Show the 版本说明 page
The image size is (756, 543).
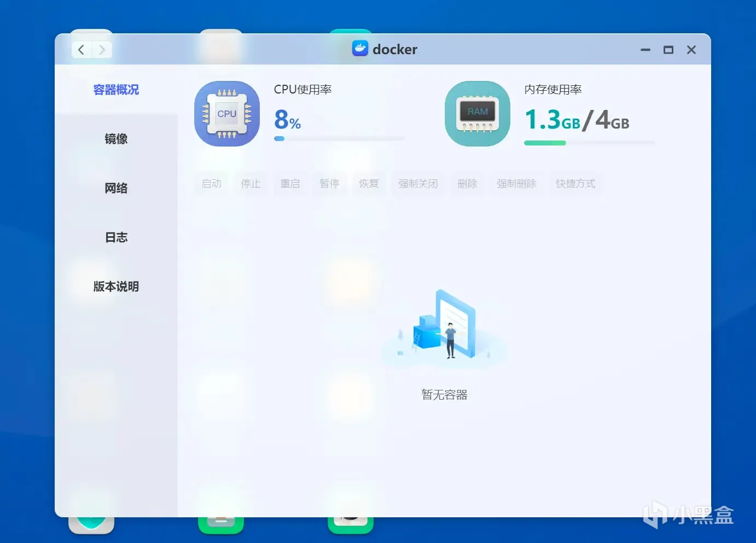pyautogui.click(x=116, y=287)
